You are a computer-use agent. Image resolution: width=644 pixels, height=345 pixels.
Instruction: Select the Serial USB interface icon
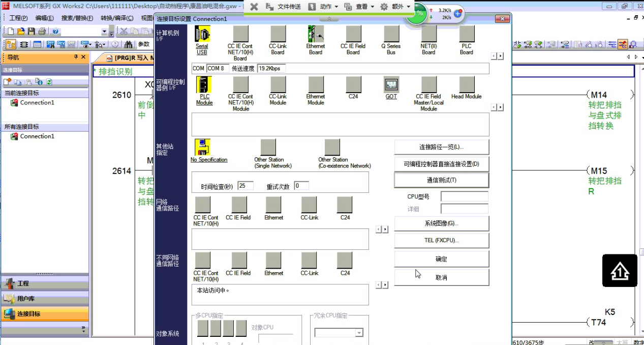tap(202, 34)
